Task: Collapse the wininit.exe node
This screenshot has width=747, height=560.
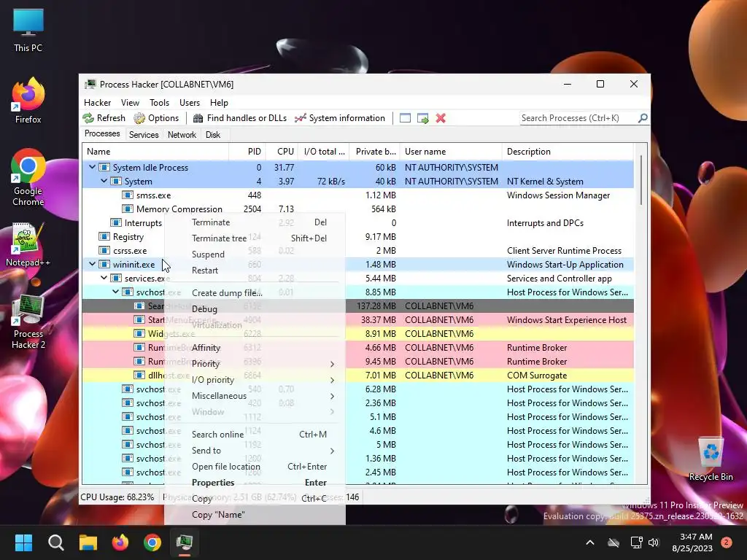Action: coord(92,264)
